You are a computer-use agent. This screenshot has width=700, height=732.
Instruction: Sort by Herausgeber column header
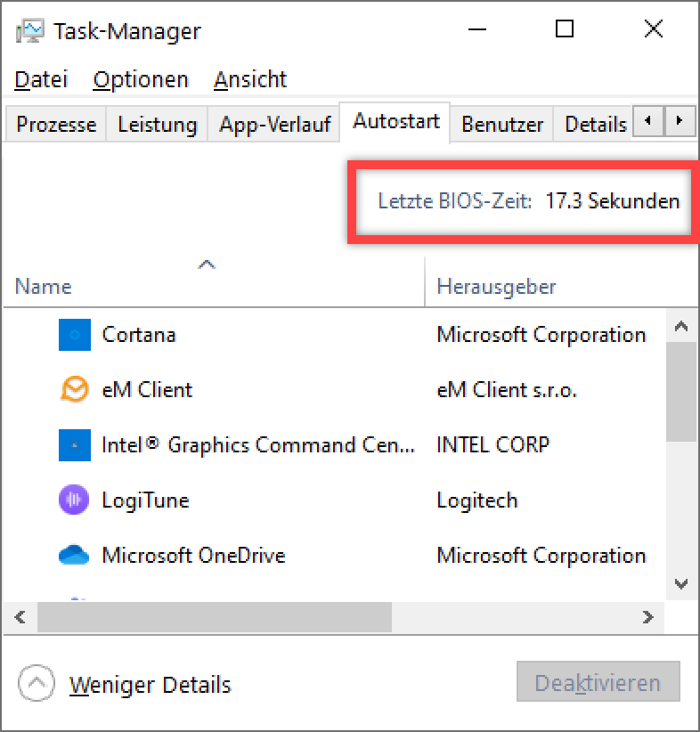tap(496, 287)
